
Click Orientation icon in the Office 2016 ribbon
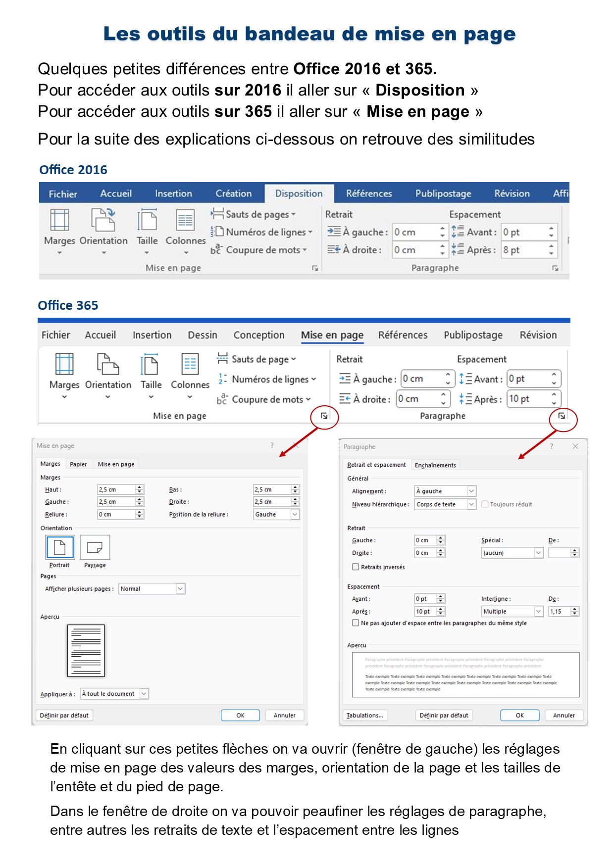point(103,231)
